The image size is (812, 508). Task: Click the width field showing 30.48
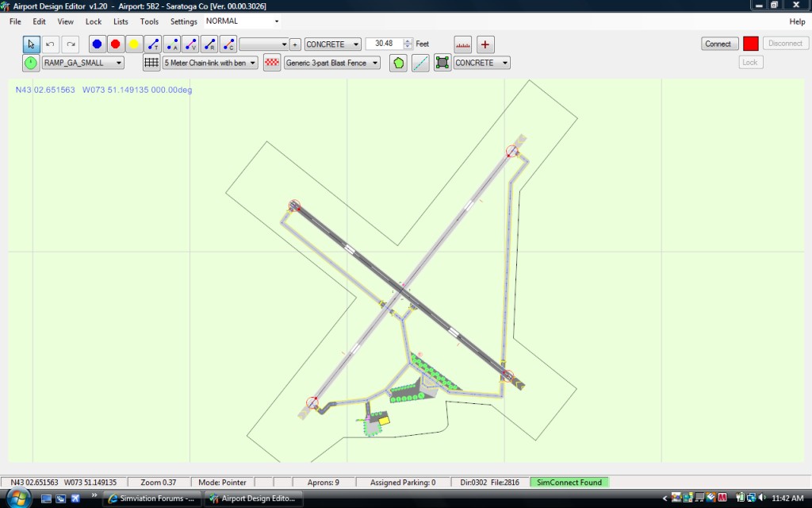point(385,44)
